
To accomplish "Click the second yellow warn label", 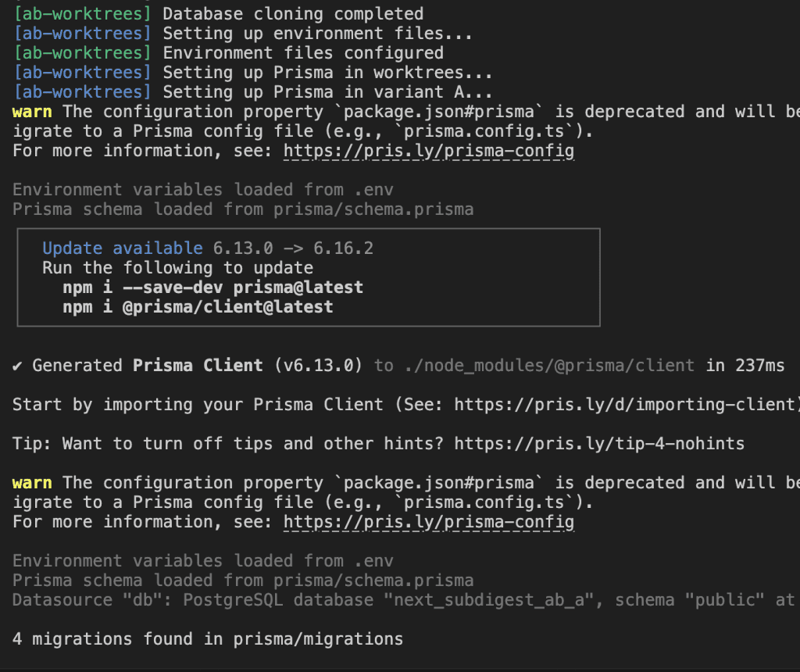I will 32,483.
